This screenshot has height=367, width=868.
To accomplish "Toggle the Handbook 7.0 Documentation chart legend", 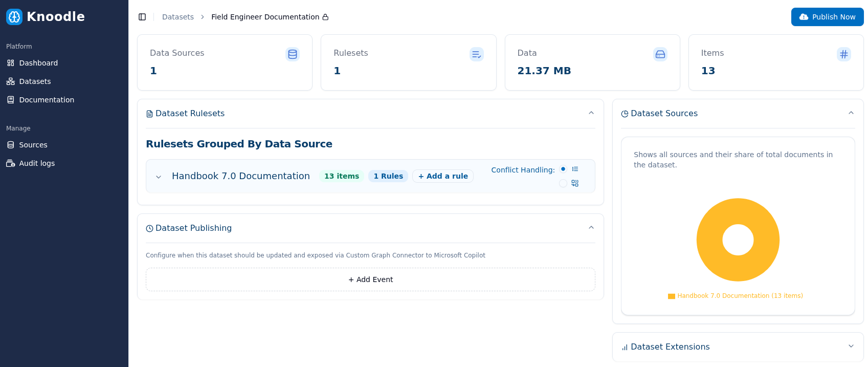I will [x=735, y=296].
